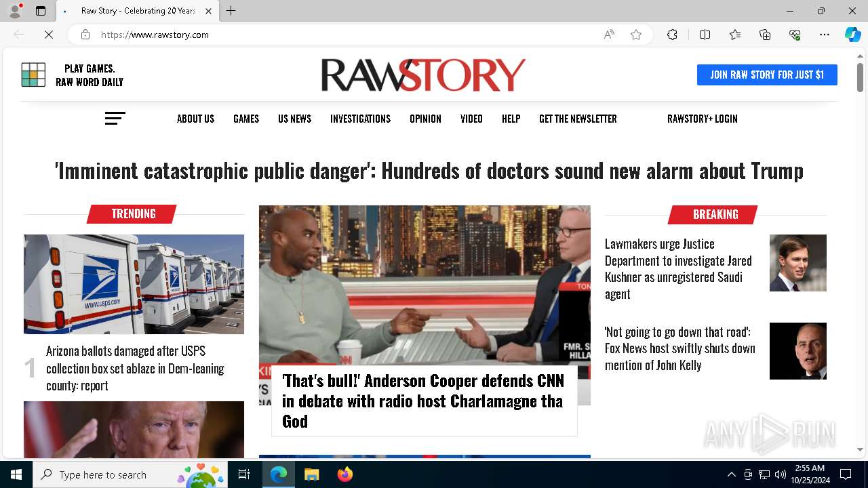Launch Firefox from taskbar
Image resolution: width=868 pixels, height=488 pixels.
click(x=344, y=474)
